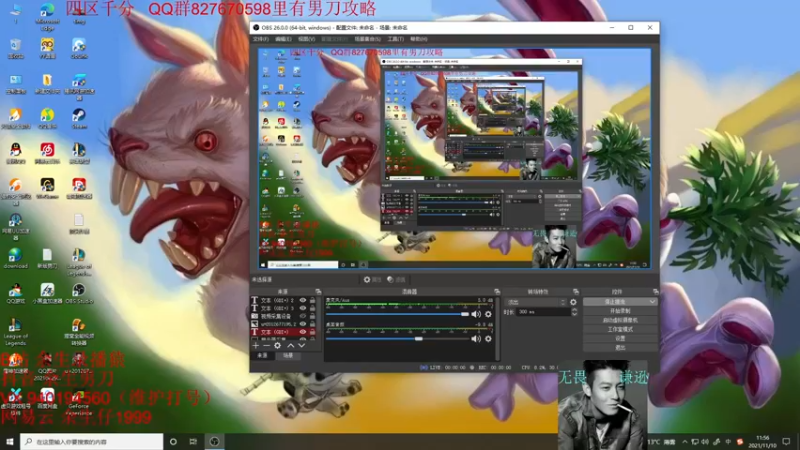Open the transition properties gear icon

tap(573, 302)
